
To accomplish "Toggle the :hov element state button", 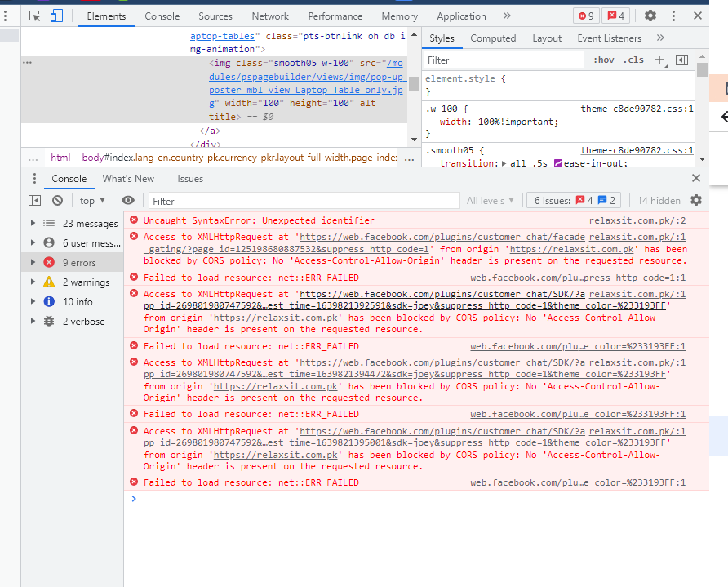I will tap(604, 60).
